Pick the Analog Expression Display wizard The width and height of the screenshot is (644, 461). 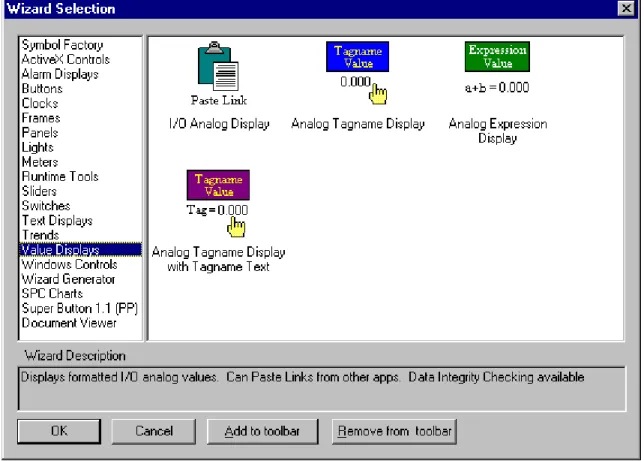(x=497, y=68)
